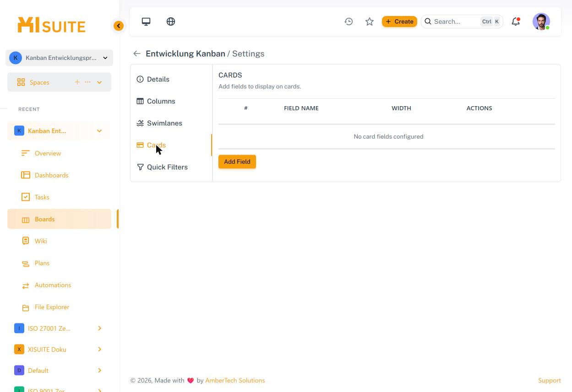Open Boards in the sidebar
The image size is (572, 392).
pos(59,219)
